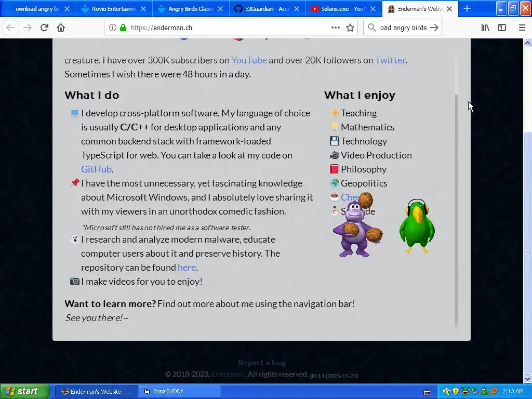Screen dimensions: 532x399
Task: Click the 'Mathematics' list item text
Action: pos(367,127)
